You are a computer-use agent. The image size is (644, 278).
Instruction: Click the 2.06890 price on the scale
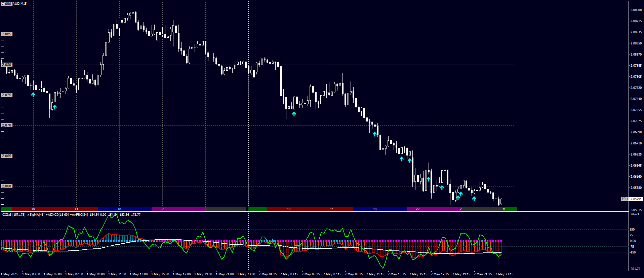(x=636, y=132)
